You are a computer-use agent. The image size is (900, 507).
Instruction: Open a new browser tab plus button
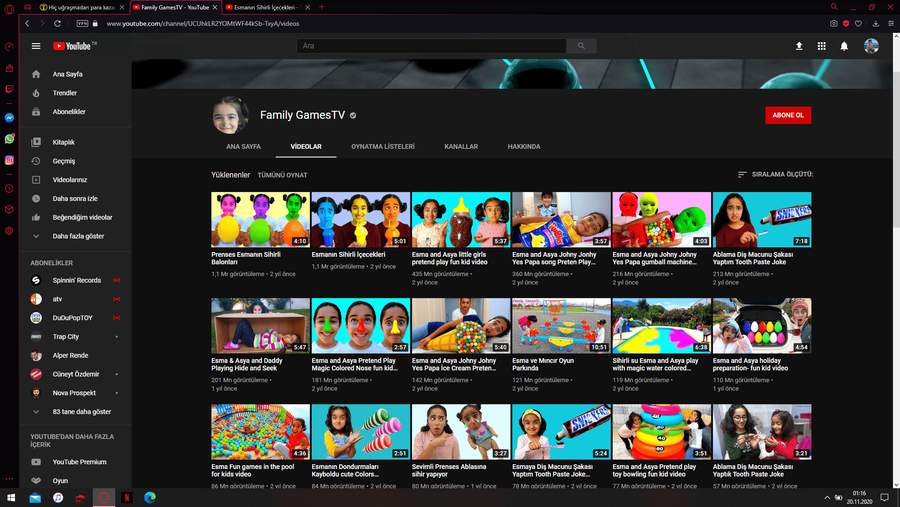click(x=321, y=7)
